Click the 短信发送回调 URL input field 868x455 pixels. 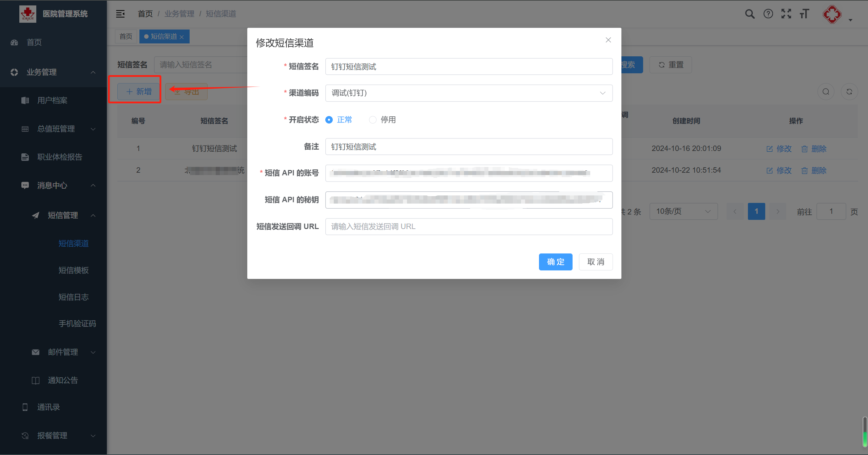468,227
